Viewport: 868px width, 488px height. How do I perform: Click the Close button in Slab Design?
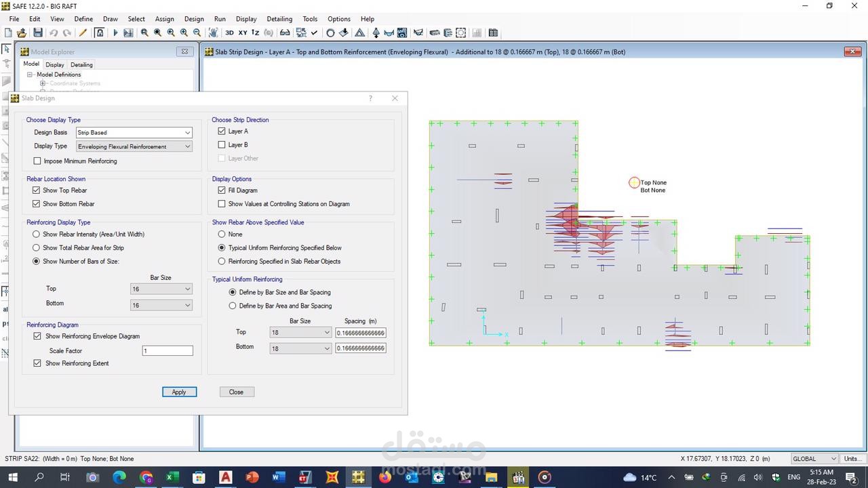tap(236, 392)
